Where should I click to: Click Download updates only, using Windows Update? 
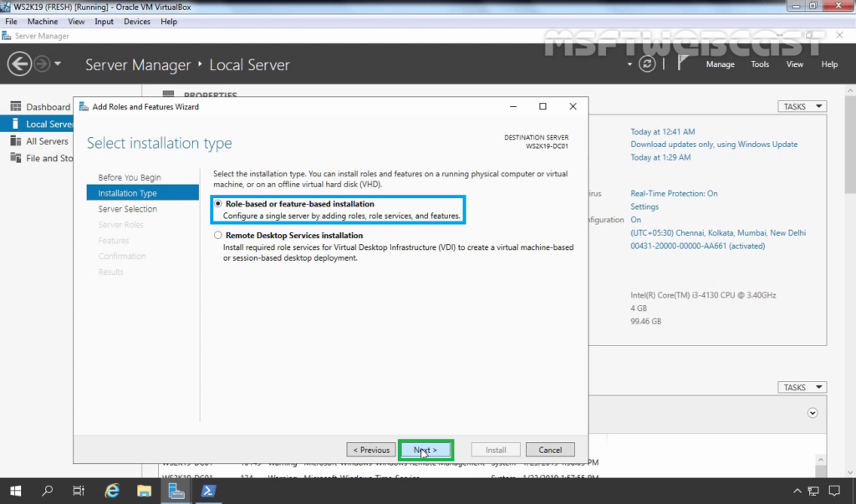click(x=714, y=144)
